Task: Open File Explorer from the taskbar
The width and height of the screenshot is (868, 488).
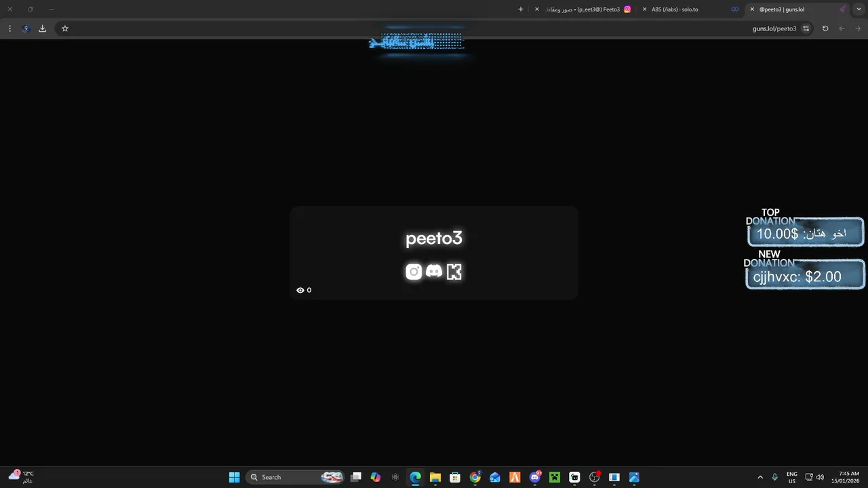Action: [x=435, y=477]
